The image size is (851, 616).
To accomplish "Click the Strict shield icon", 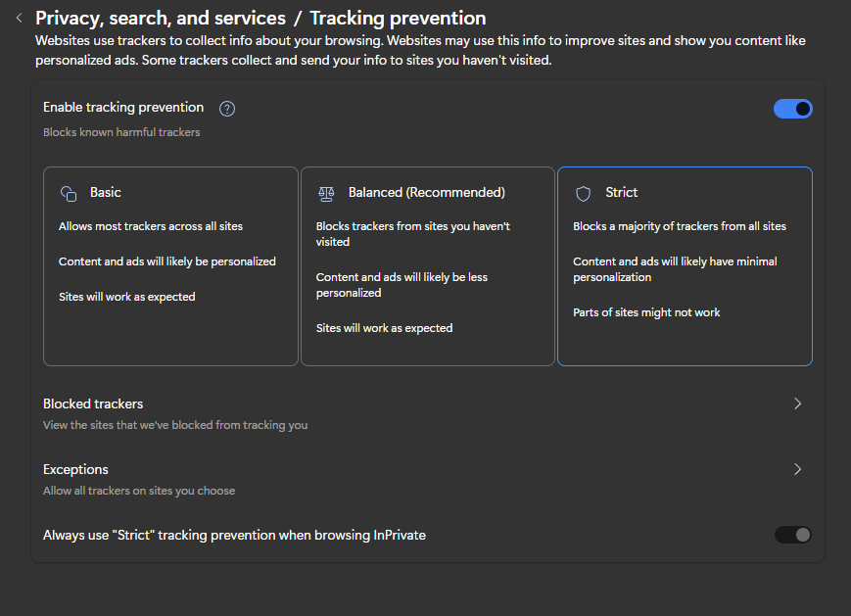I will click(584, 194).
